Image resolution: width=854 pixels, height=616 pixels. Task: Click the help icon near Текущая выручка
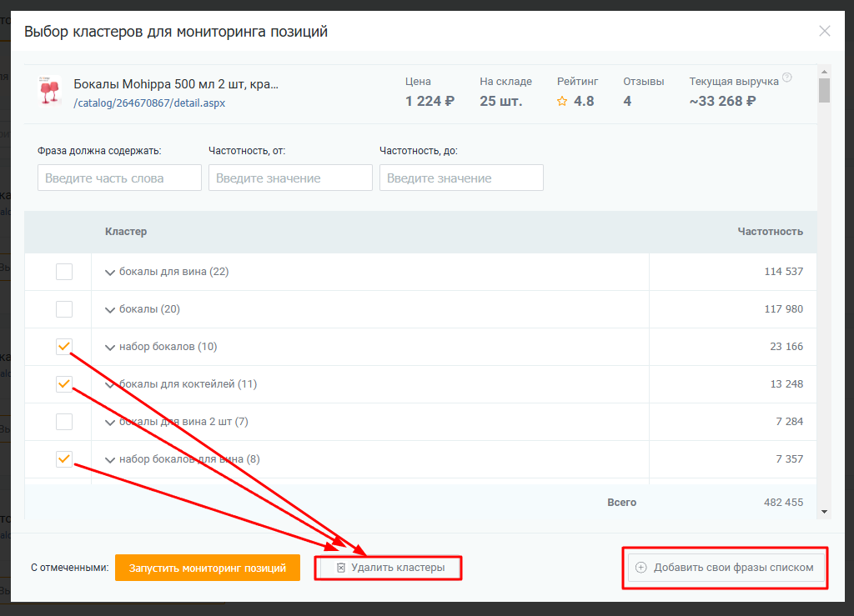tap(786, 78)
